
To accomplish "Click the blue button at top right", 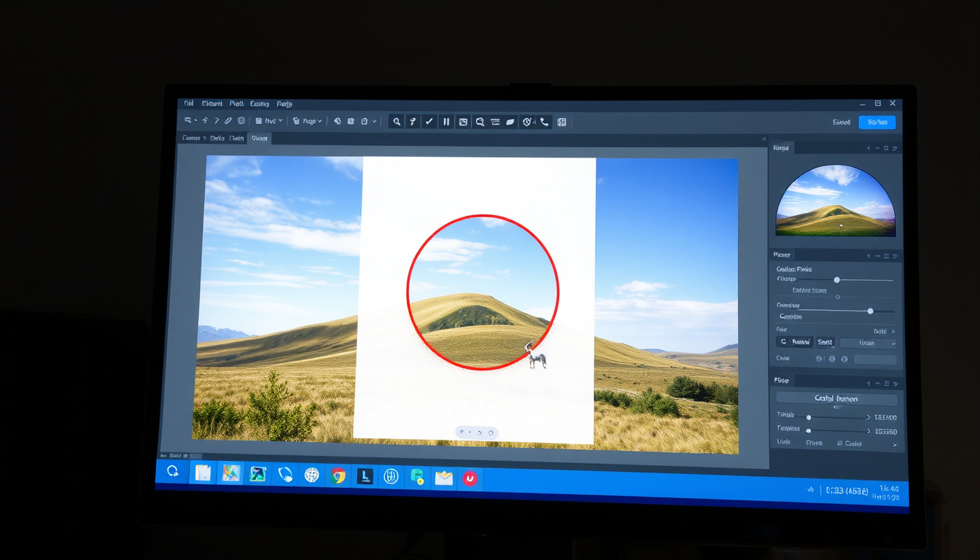I will click(877, 122).
